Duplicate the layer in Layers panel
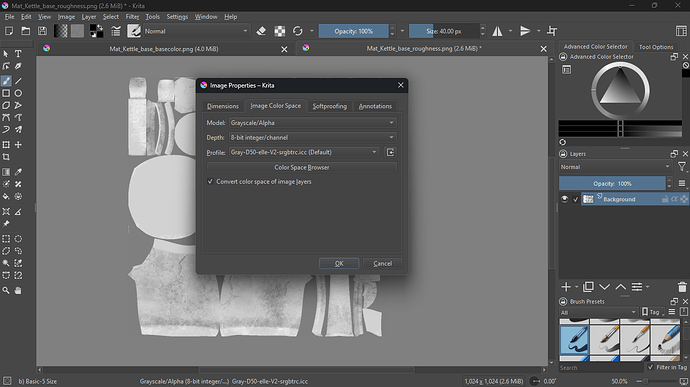 588,287
